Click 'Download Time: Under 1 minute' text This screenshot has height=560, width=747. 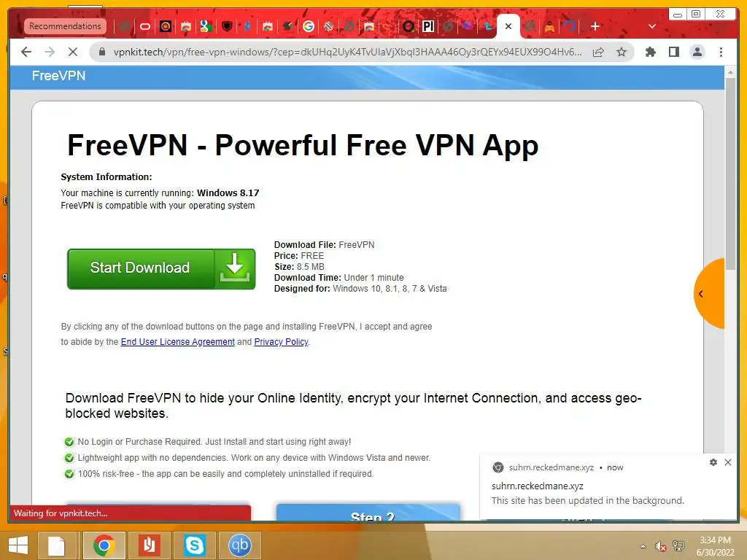pos(338,278)
